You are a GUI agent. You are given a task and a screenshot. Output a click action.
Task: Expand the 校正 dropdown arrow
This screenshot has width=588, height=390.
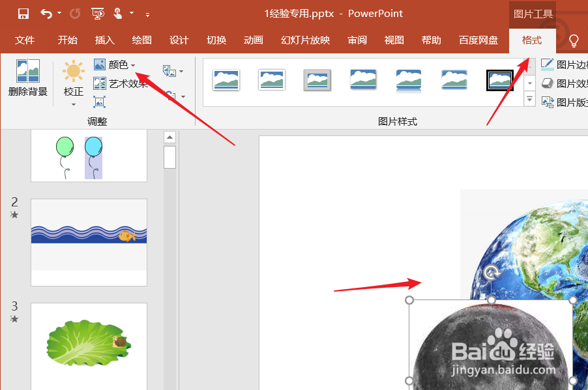74,105
